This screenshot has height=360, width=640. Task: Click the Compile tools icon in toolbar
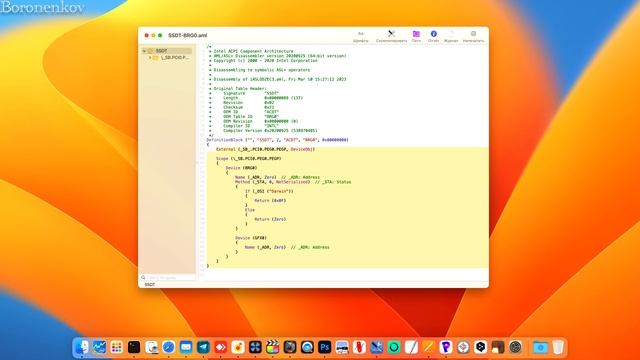pyautogui.click(x=391, y=36)
